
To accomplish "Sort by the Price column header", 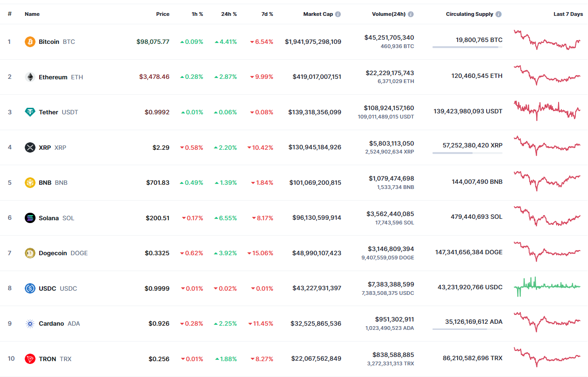I will pos(163,14).
